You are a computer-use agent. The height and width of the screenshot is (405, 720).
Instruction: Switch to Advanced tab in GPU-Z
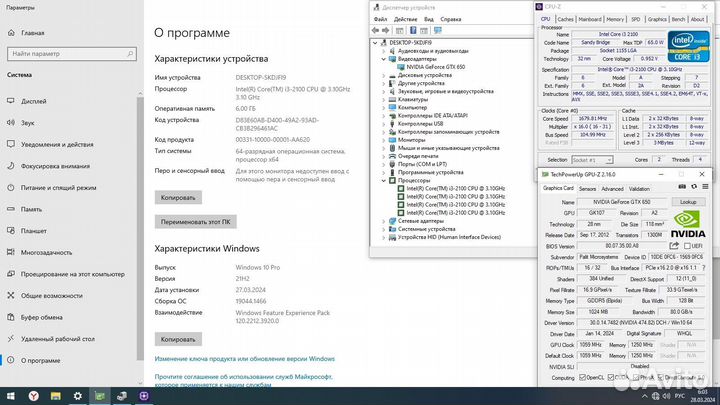click(x=612, y=189)
